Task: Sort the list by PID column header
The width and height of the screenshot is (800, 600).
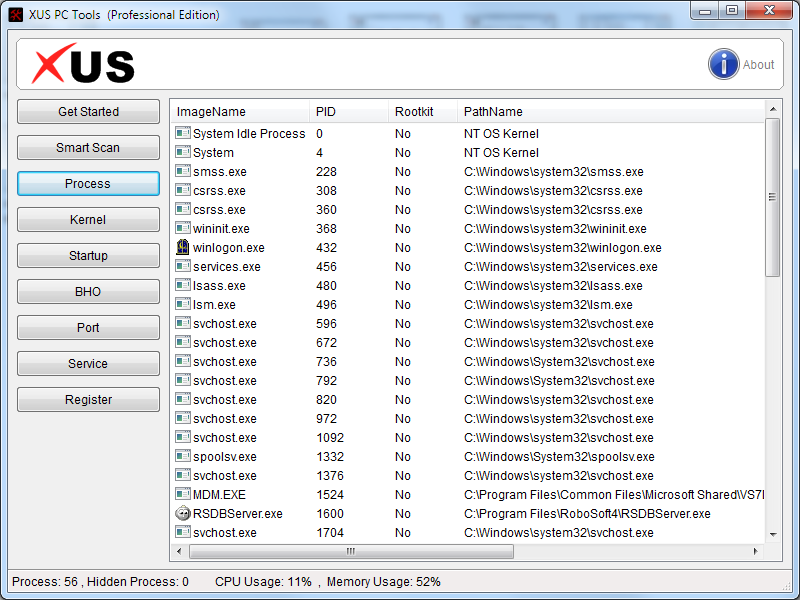Action: (x=348, y=112)
